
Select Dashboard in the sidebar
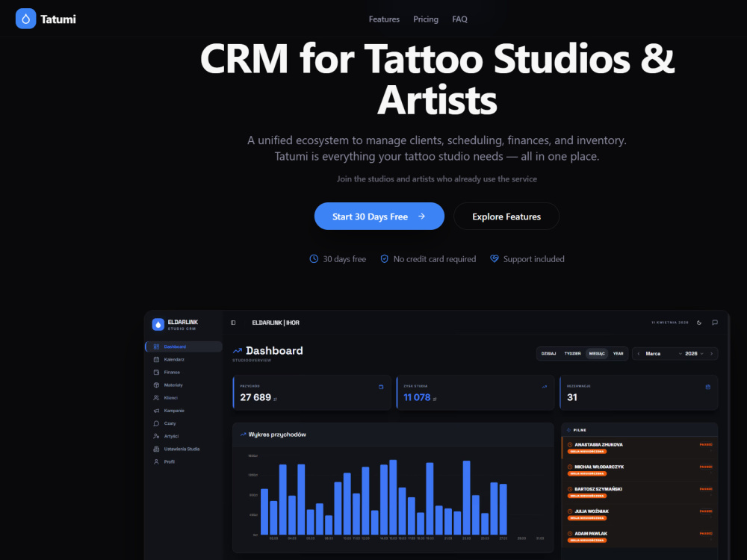184,346
